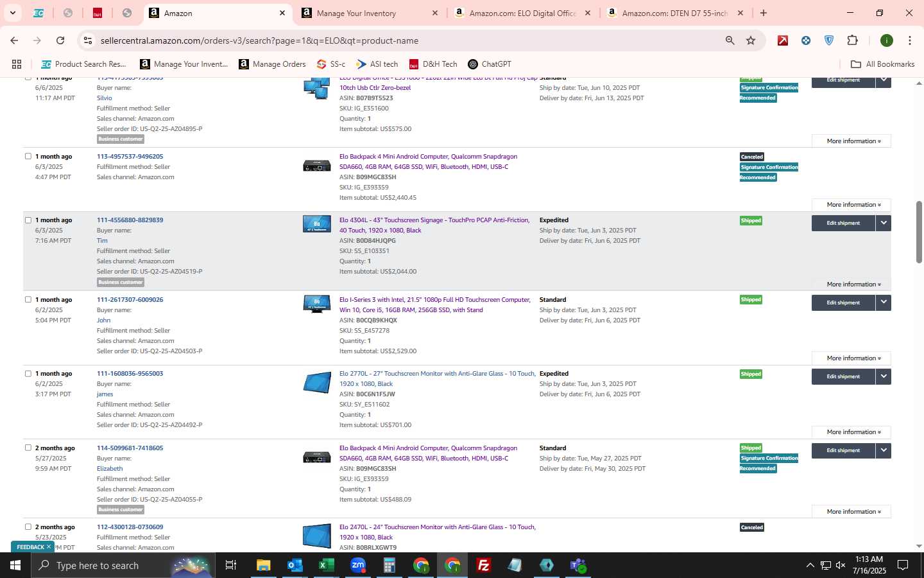
Task: Switch to the DTEN D7 55-inch tab
Action: 675,13
